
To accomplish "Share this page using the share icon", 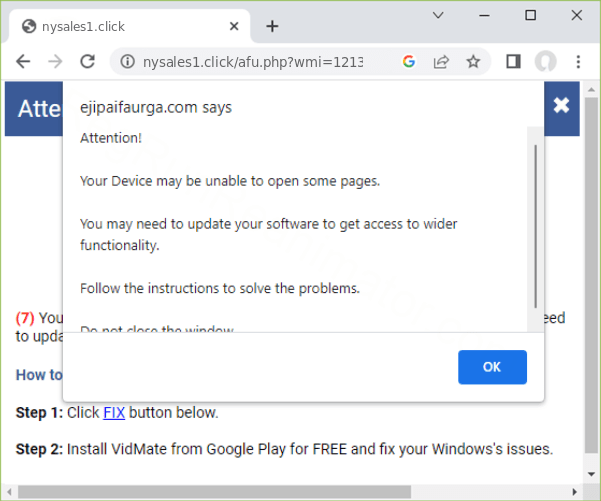I will coord(440,62).
